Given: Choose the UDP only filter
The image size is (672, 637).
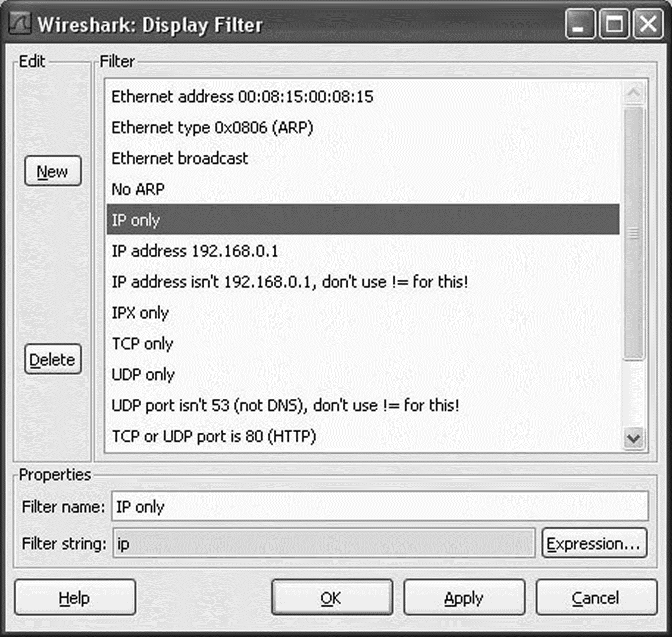Looking at the screenshot, I should [x=363, y=374].
